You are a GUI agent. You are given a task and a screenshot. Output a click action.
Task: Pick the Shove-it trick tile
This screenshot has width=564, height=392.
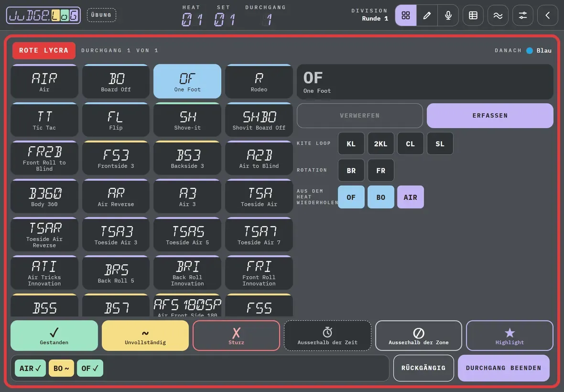point(187,120)
